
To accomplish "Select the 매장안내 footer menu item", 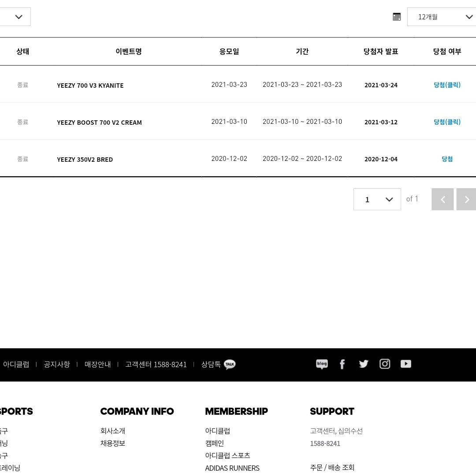I will coord(97,364).
